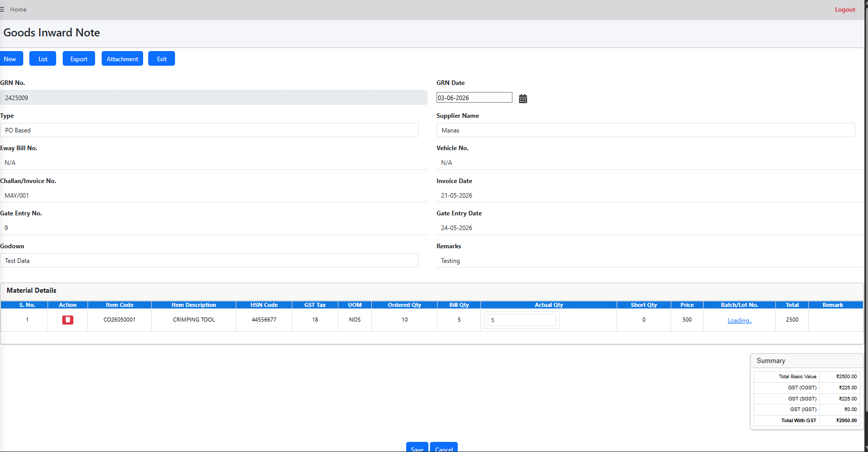Click the Export button

(x=79, y=59)
